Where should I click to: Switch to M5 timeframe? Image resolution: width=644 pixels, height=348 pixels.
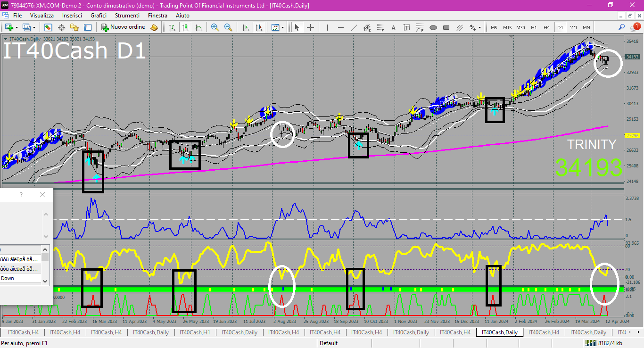[494, 27]
